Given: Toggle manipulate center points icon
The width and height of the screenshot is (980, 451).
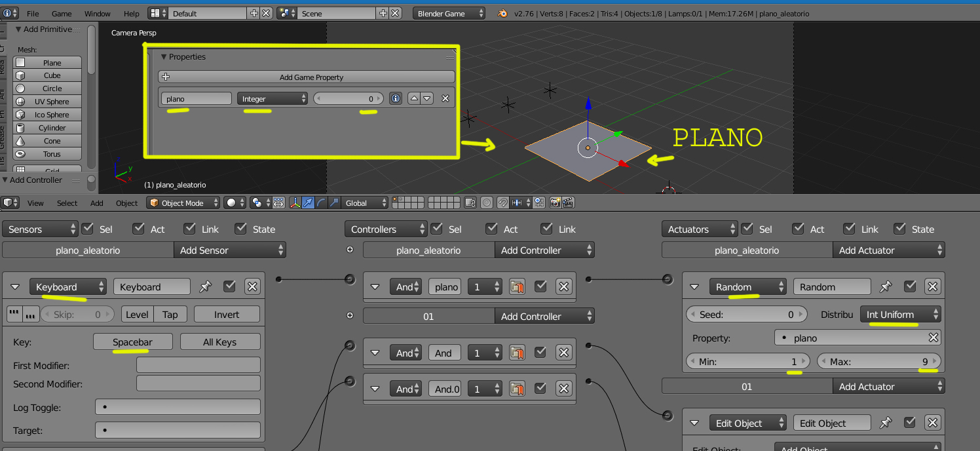Looking at the screenshot, I should pyautogui.click(x=278, y=203).
